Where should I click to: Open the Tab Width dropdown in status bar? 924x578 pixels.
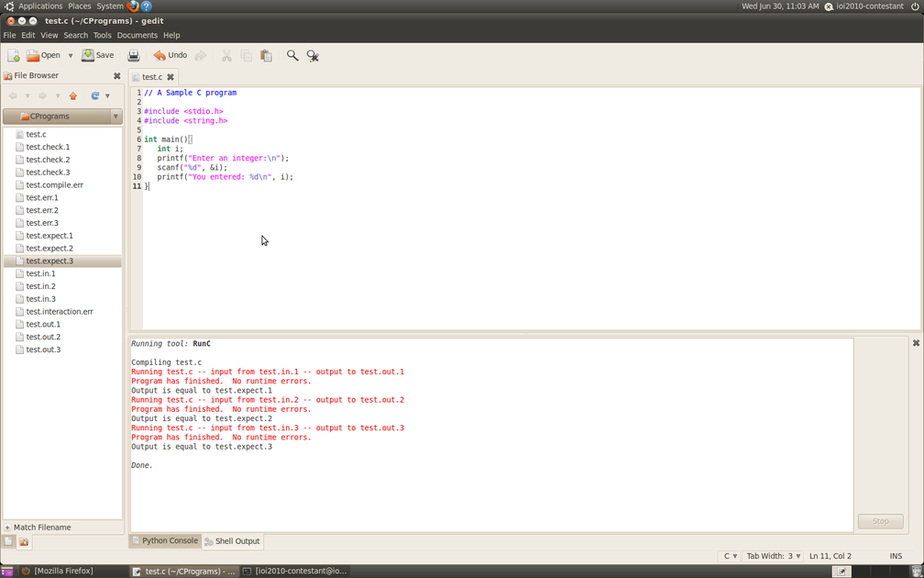pos(773,556)
